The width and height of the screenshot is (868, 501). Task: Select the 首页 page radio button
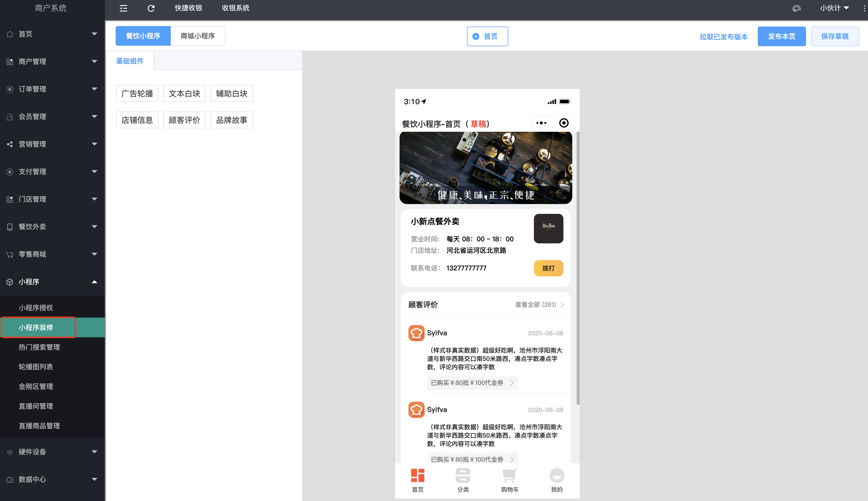tap(476, 36)
